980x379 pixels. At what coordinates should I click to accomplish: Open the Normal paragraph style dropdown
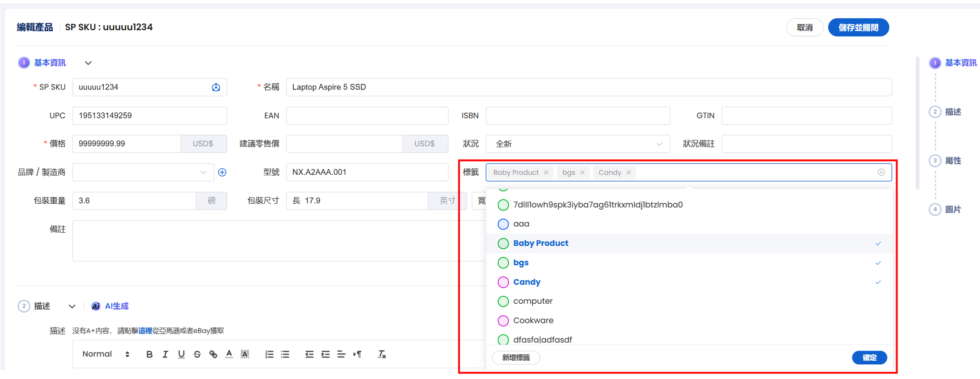click(x=106, y=354)
